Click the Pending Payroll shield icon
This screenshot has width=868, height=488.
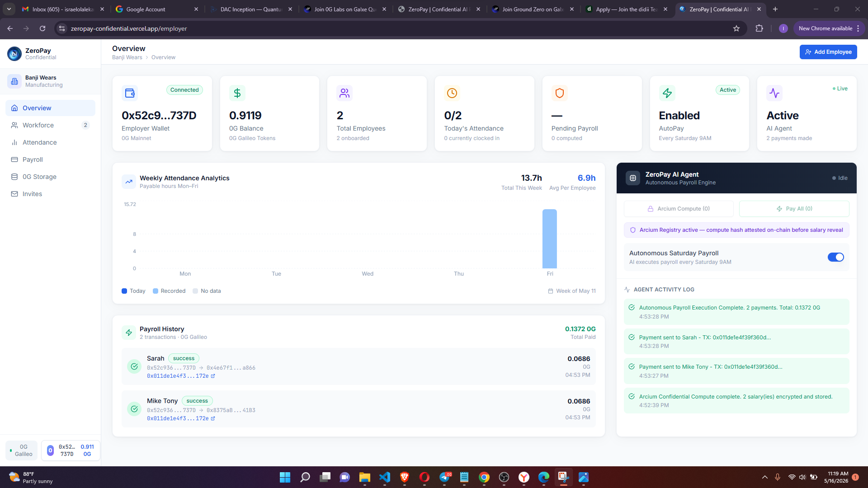coord(560,93)
